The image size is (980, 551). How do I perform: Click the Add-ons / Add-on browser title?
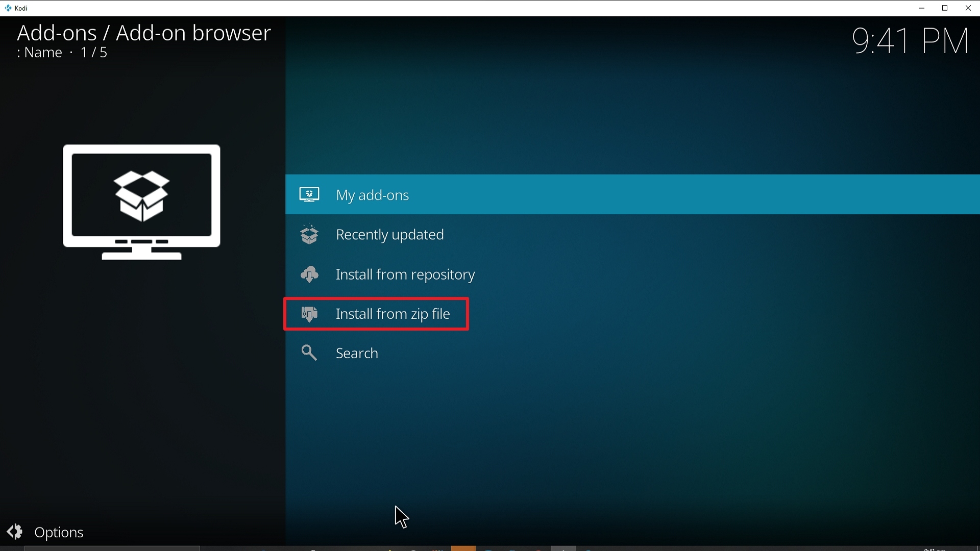tap(144, 33)
